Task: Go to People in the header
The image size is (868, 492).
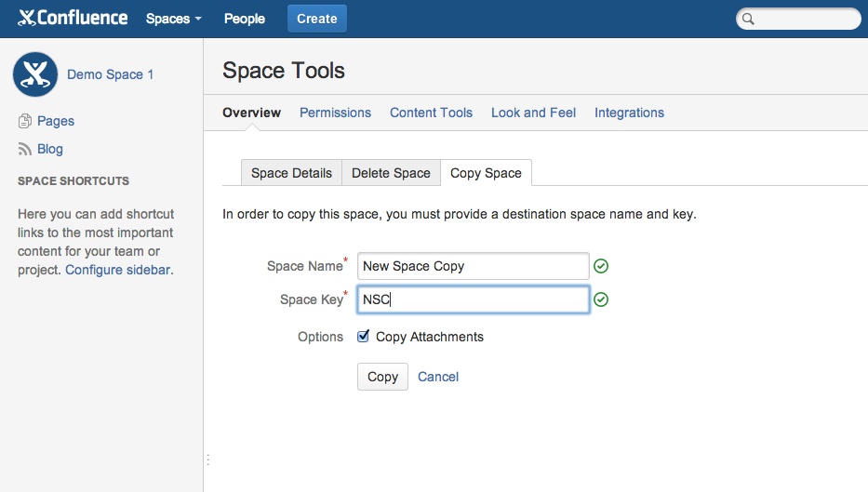Action: point(244,19)
